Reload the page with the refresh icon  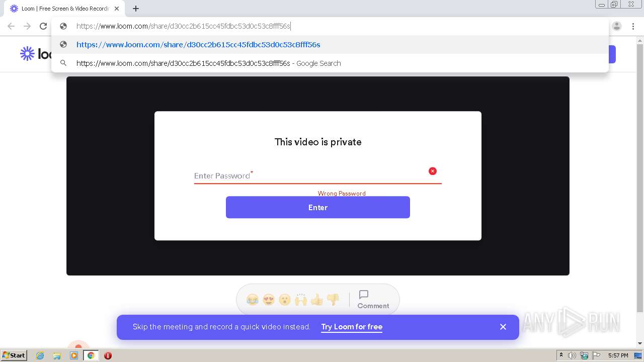pos(43,26)
